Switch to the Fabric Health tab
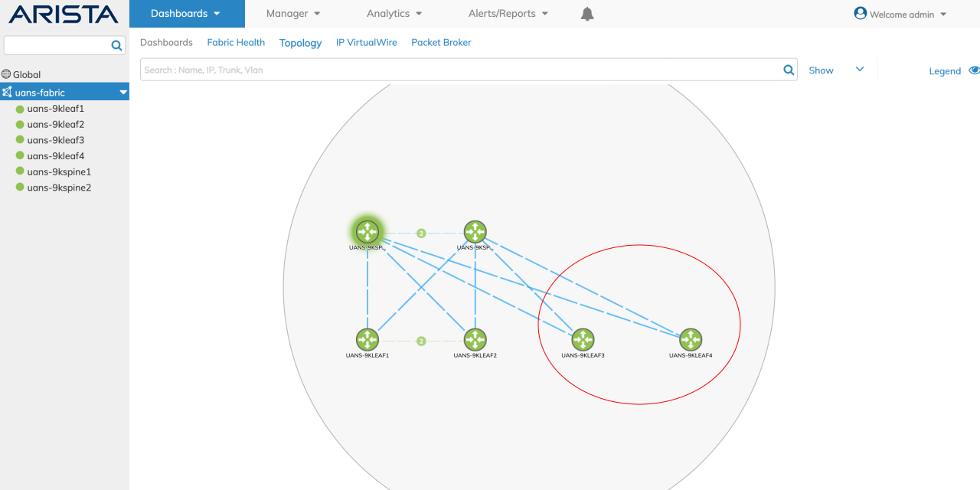This screenshot has height=490, width=980. pyautogui.click(x=236, y=42)
